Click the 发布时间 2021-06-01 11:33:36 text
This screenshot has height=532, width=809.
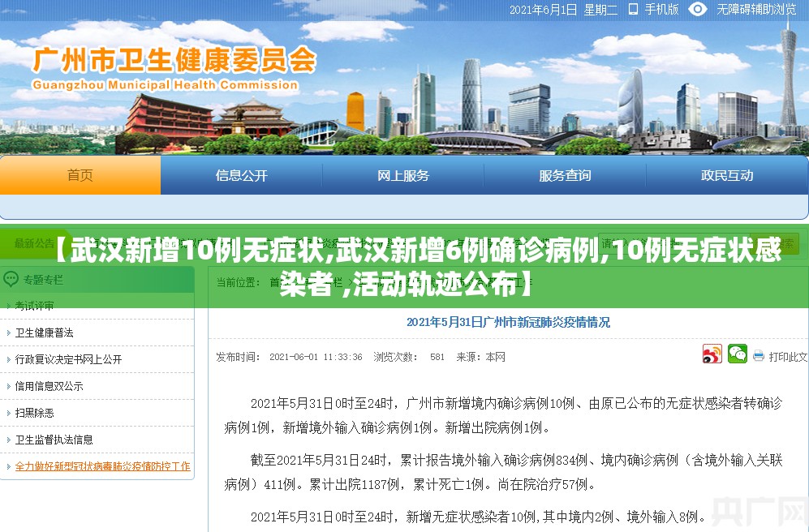pos(289,357)
